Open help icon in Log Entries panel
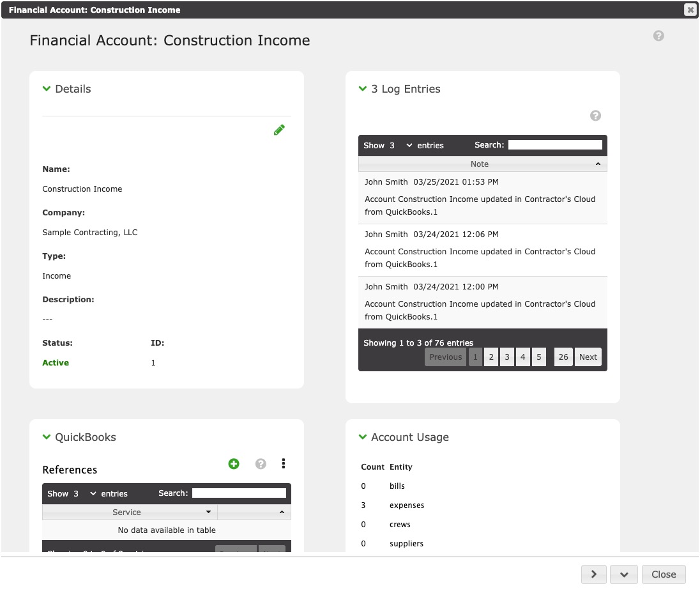 pyautogui.click(x=595, y=116)
